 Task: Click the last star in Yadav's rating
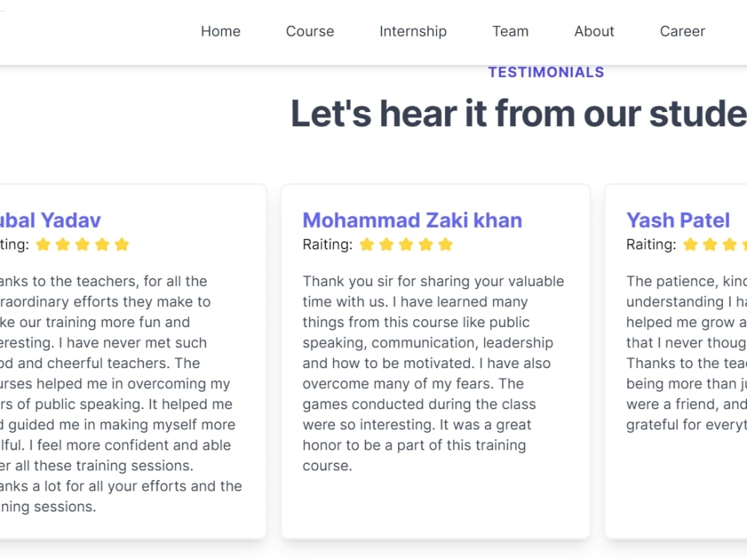[x=122, y=244]
